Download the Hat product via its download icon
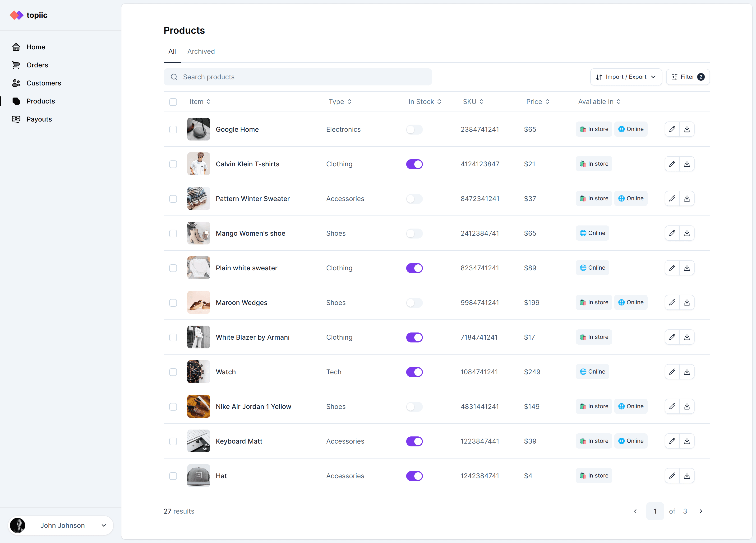The width and height of the screenshot is (756, 543). pyautogui.click(x=687, y=476)
